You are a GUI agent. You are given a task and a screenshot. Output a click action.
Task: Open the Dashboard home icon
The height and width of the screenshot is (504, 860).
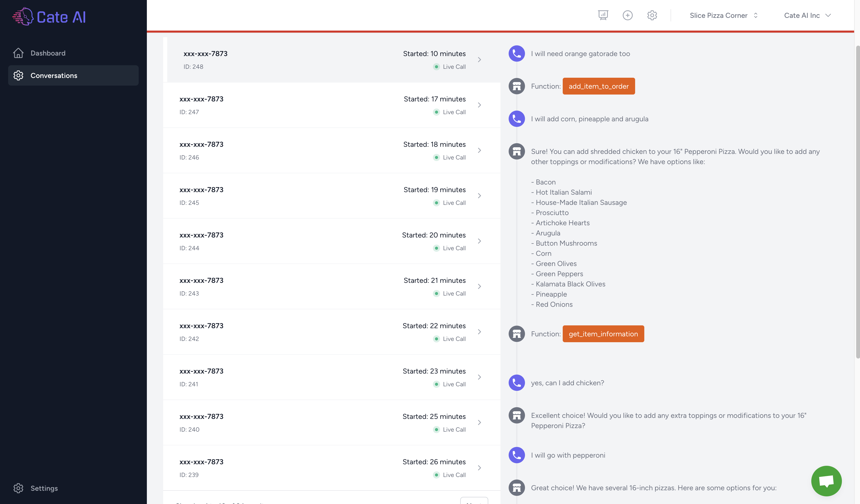pos(18,53)
